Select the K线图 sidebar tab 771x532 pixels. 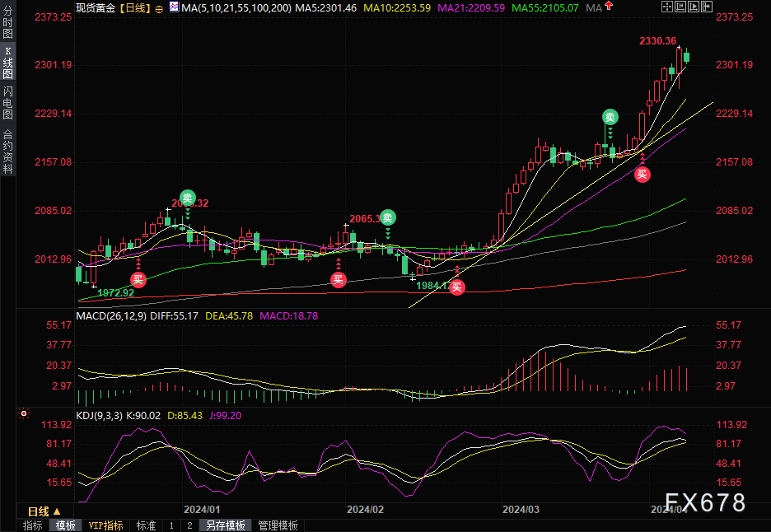pyautogui.click(x=8, y=62)
